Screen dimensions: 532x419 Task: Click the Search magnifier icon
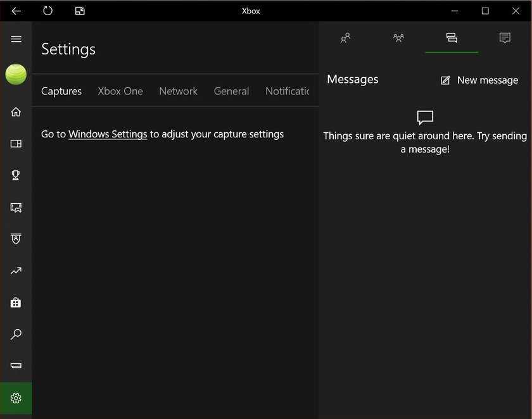16,334
